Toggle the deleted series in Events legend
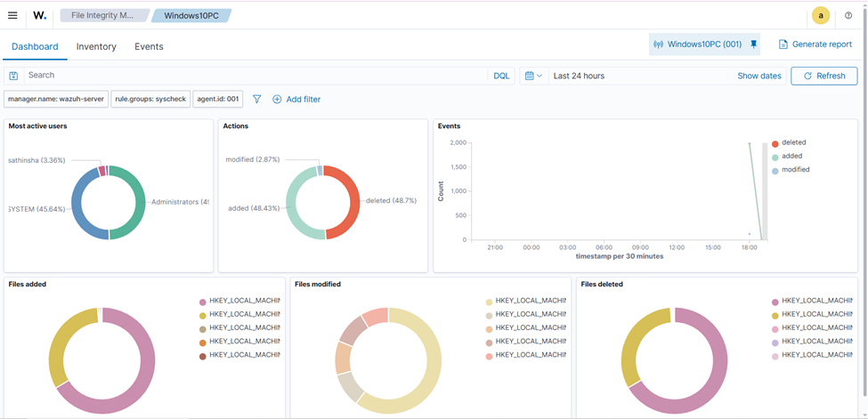 click(789, 143)
